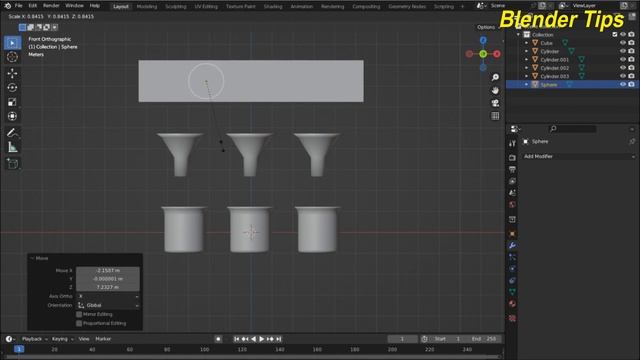This screenshot has width=640, height=360.
Task: Switch perspective/orthographic grid icon
Action: 495,116
